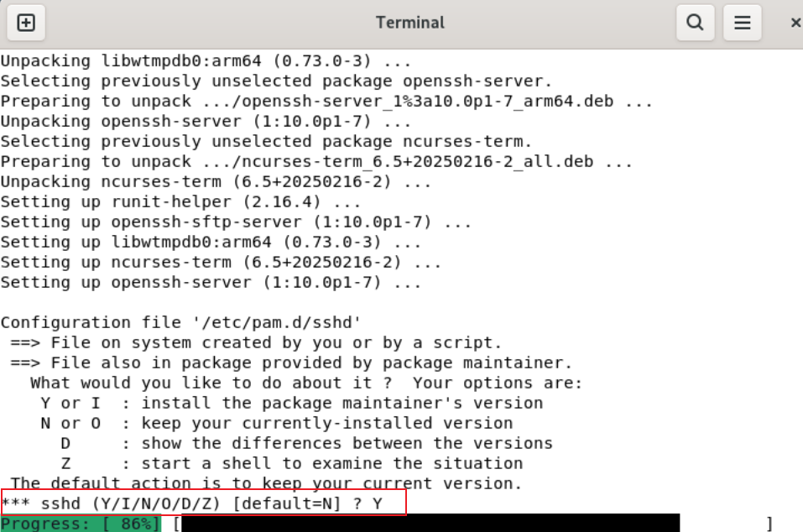Click the black progress bar area
This screenshot has height=532, width=803.
pos(430,524)
